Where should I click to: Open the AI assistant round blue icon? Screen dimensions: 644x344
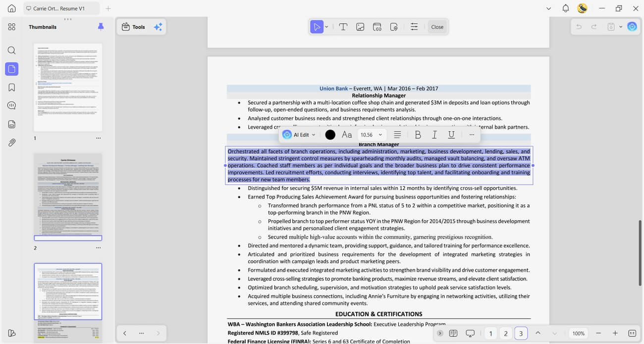[632, 27]
